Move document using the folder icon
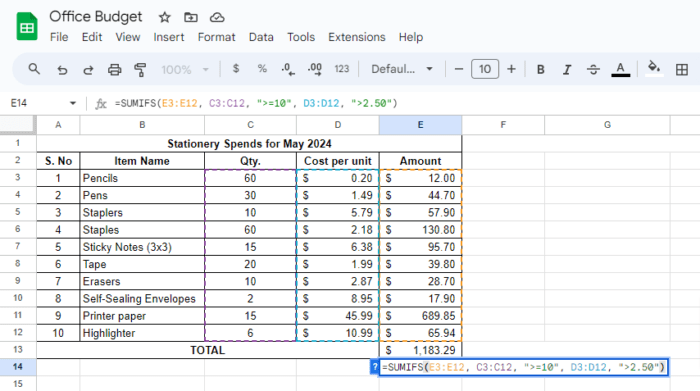Image resolution: width=700 pixels, height=391 pixels. pyautogui.click(x=191, y=17)
